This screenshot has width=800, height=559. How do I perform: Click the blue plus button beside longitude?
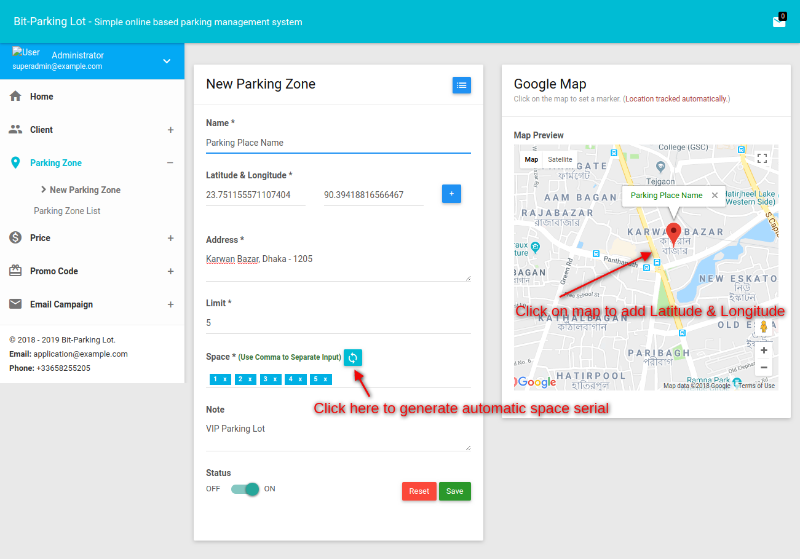[x=451, y=193]
